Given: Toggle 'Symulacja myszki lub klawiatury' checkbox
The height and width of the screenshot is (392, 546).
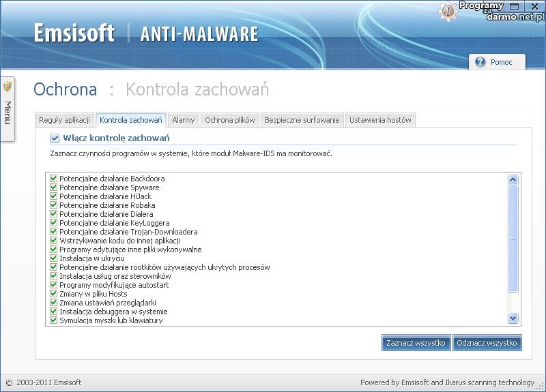Looking at the screenshot, I should click(54, 320).
